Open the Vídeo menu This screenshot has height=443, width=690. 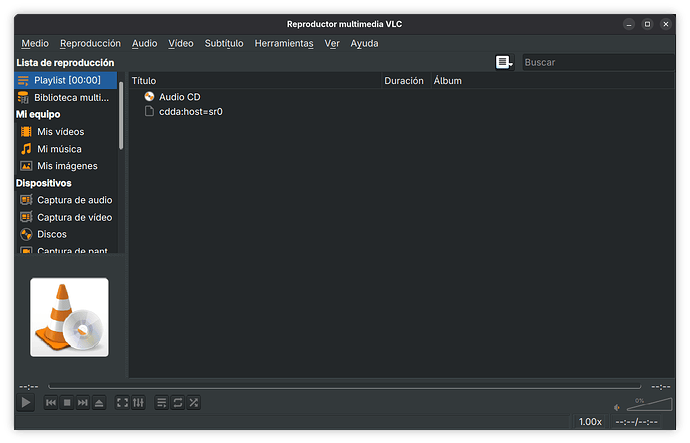tap(181, 44)
